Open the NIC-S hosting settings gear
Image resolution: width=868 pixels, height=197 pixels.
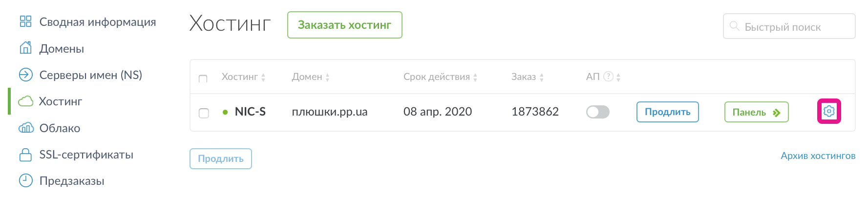point(828,112)
